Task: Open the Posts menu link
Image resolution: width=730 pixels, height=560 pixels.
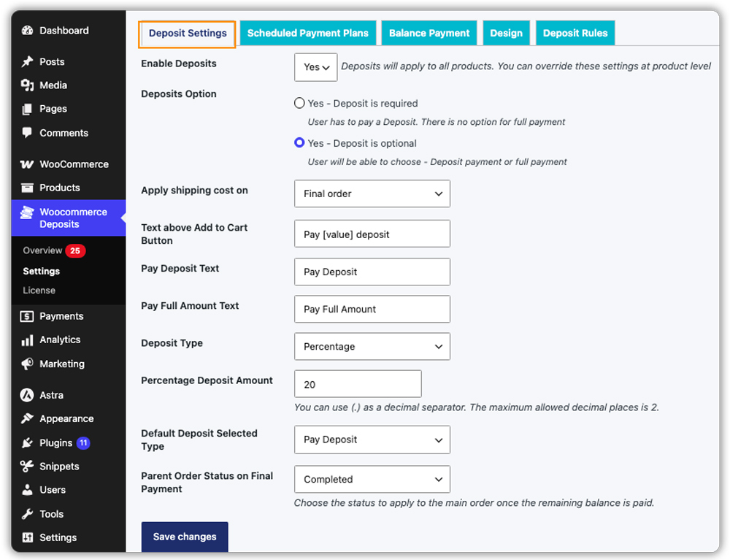Action: [x=52, y=61]
